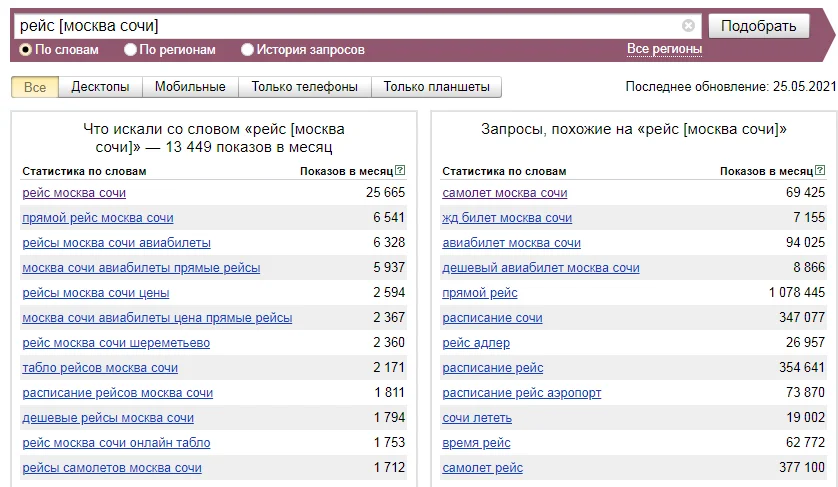The height and width of the screenshot is (487, 838).
Task: Click right 'Статистика по словам' column header
Action: pyautogui.click(x=504, y=172)
